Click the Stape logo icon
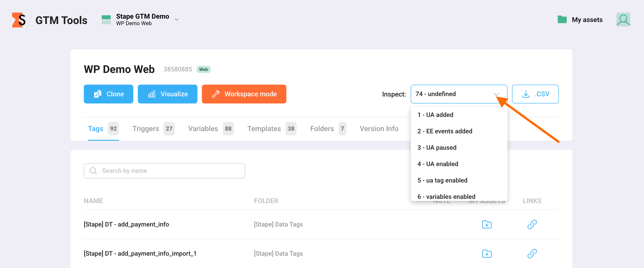This screenshot has width=644, height=268. coord(19,20)
